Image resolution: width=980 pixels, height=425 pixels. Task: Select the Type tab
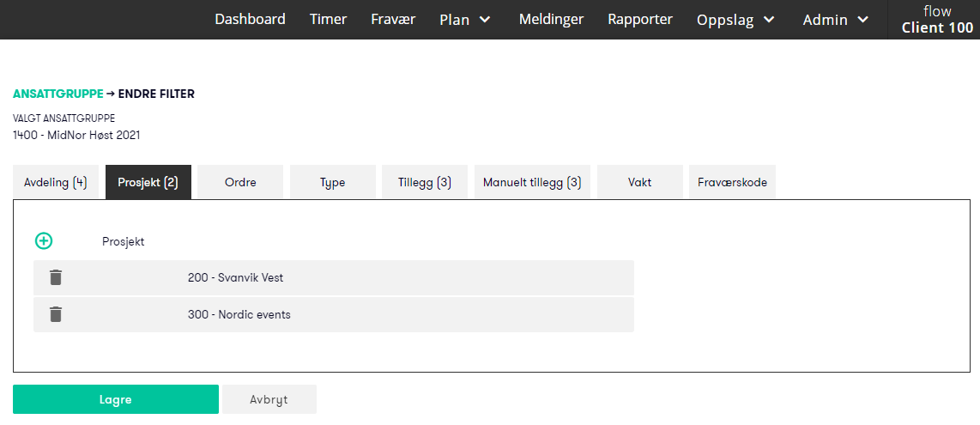[332, 183]
